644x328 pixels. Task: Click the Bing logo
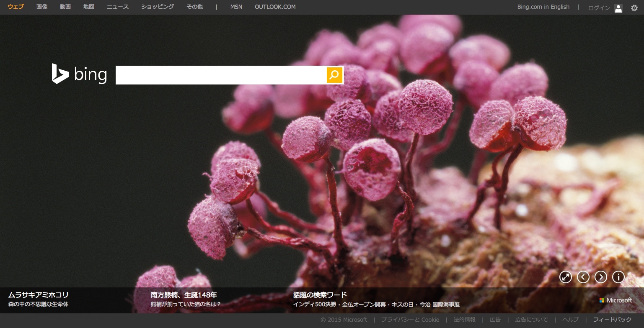pyautogui.click(x=79, y=74)
